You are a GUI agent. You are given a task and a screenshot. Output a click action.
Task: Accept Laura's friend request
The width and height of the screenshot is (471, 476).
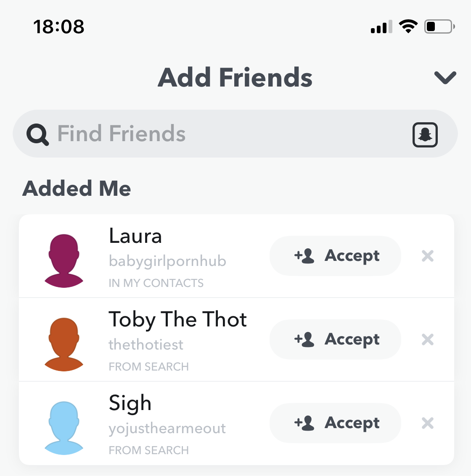tap(336, 256)
